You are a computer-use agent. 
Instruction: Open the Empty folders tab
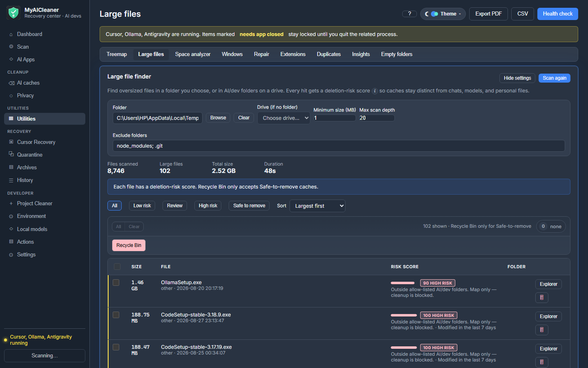(396, 54)
